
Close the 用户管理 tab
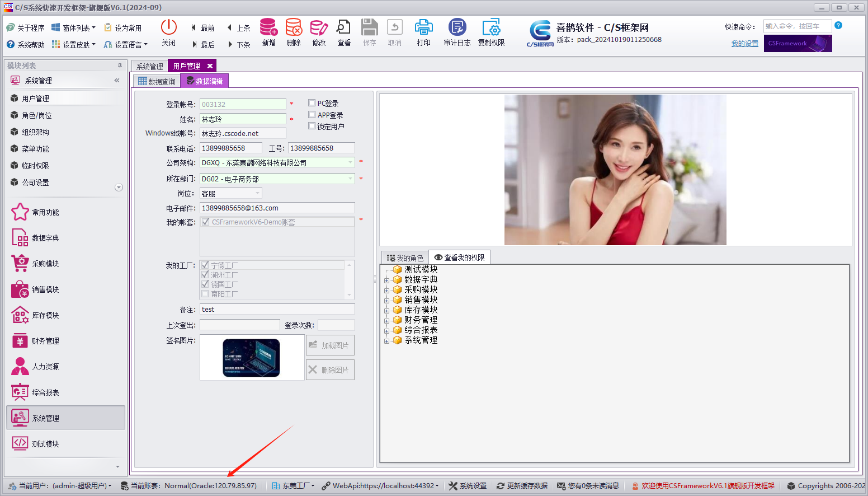tap(210, 66)
